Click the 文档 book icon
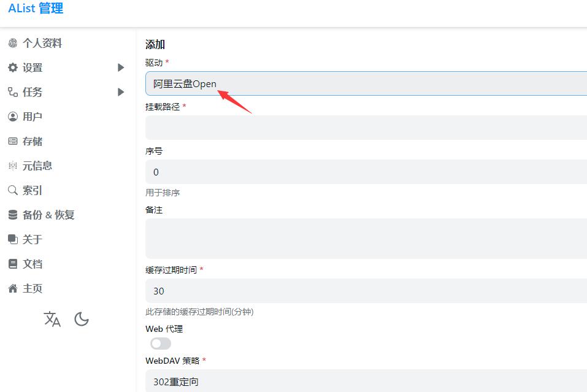587x392 pixels. click(13, 264)
